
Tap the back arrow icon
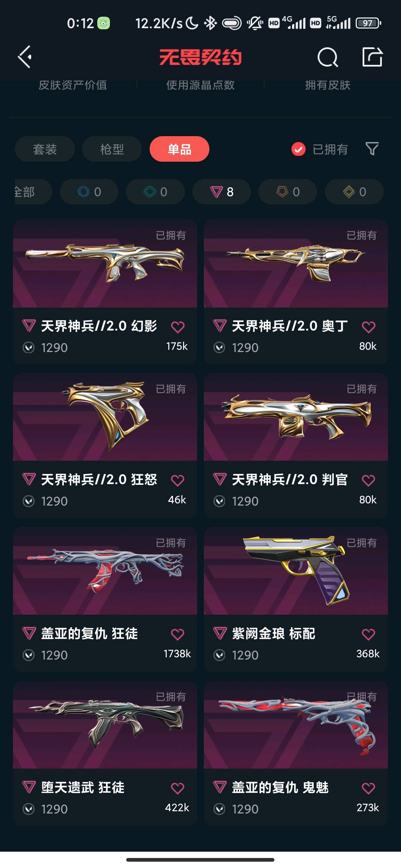[25, 57]
